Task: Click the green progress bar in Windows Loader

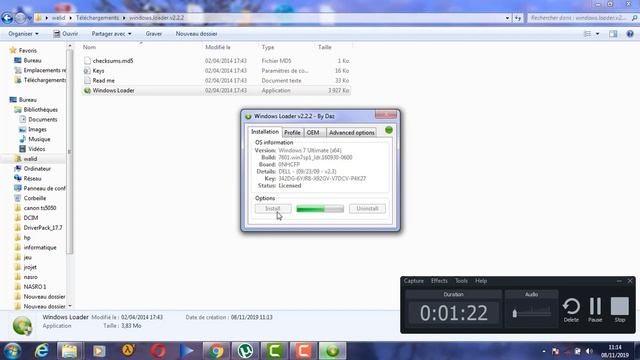Action: (320, 209)
